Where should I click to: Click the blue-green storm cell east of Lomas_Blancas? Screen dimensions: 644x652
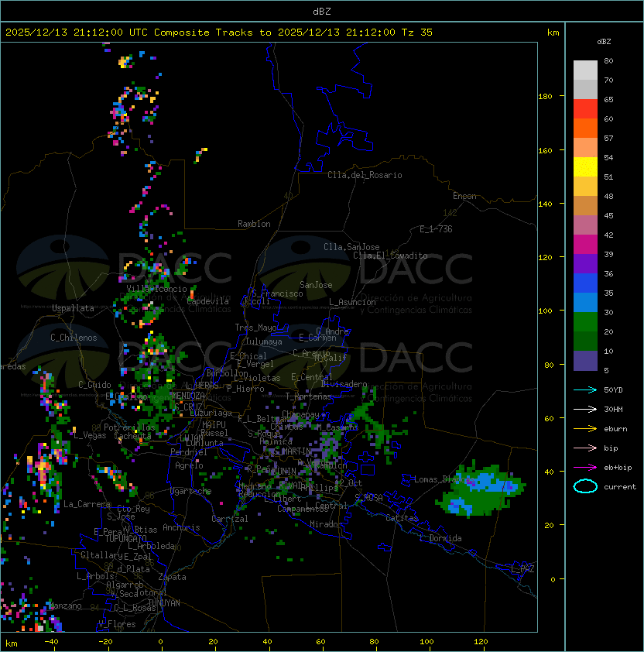[x=480, y=490]
